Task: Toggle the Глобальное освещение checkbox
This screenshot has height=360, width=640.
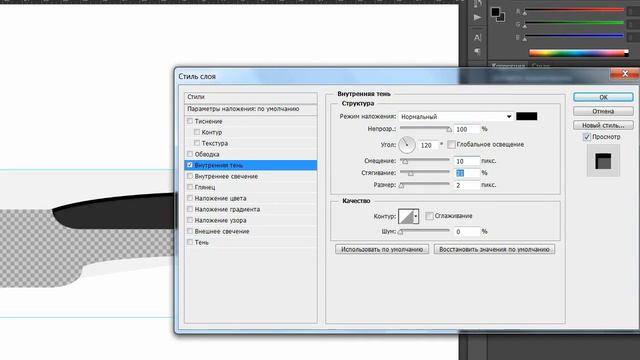Action: pos(451,144)
